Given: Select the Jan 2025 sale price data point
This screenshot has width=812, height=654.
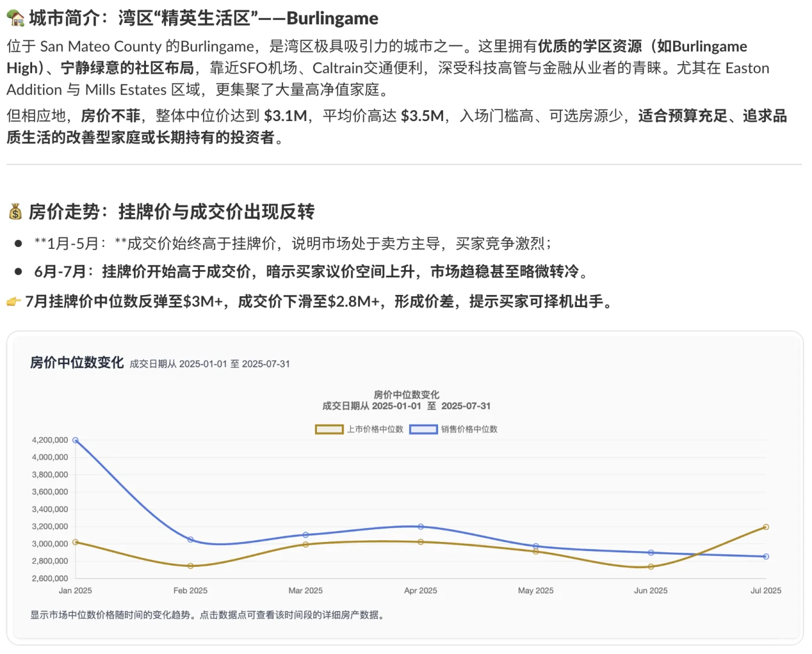Looking at the screenshot, I should tap(75, 440).
